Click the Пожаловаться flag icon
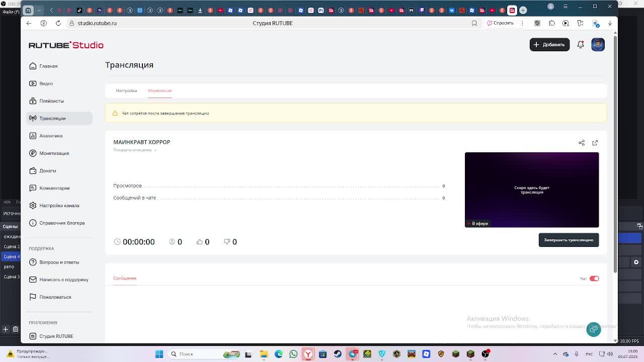This screenshot has height=362, width=644. click(x=33, y=297)
